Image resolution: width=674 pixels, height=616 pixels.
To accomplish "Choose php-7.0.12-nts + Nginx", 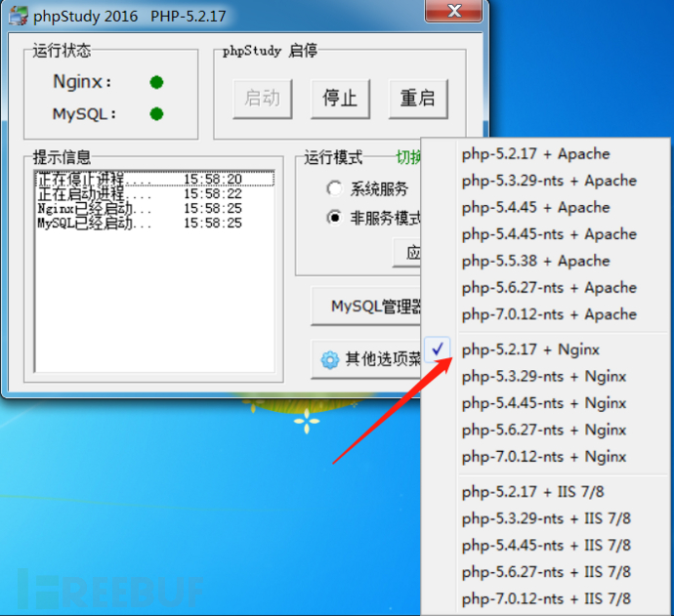I will (545, 457).
